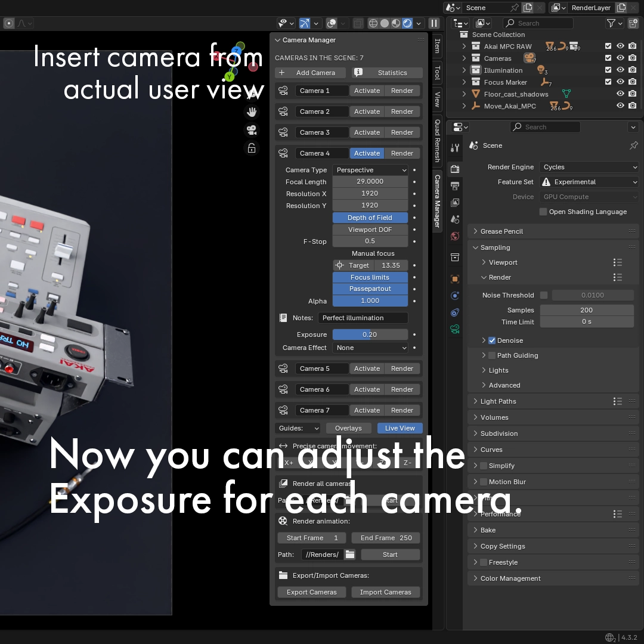
Task: Enable the Path Guiding checkbox
Action: pyautogui.click(x=491, y=355)
